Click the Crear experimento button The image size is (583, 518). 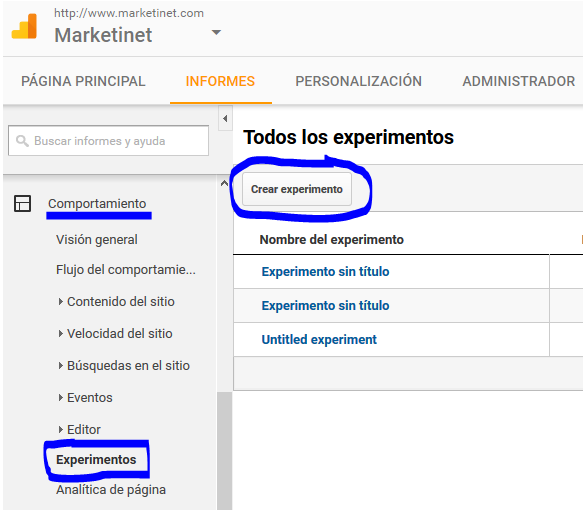click(x=297, y=189)
